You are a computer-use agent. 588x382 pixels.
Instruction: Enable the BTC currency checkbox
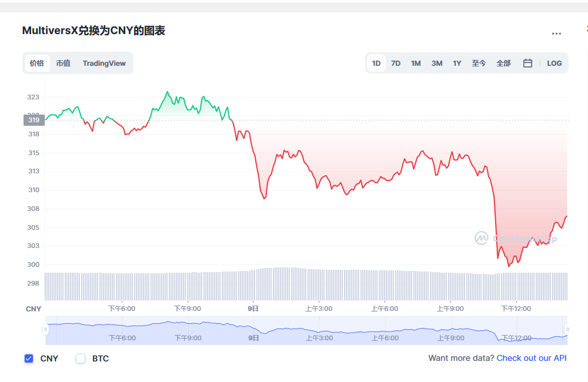tap(81, 358)
